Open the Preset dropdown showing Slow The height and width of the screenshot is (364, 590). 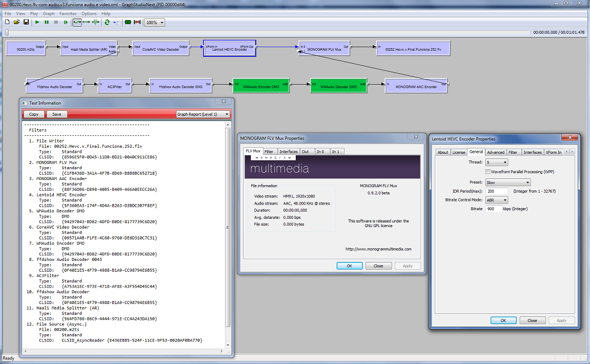click(508, 183)
